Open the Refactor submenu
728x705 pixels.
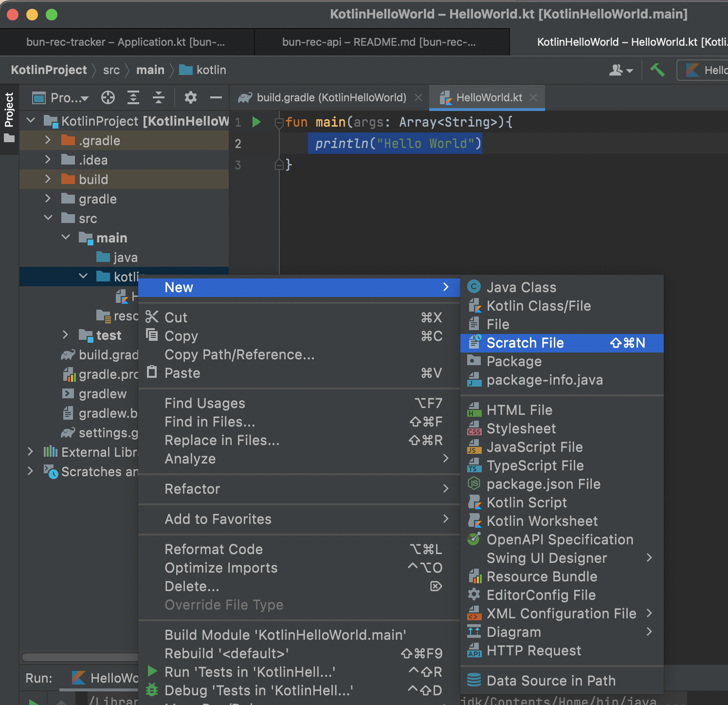tap(299, 489)
